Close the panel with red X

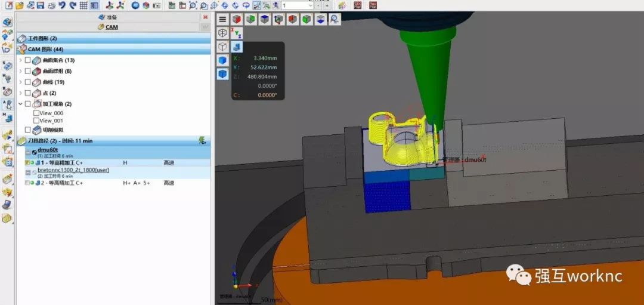pyautogui.click(x=205, y=17)
